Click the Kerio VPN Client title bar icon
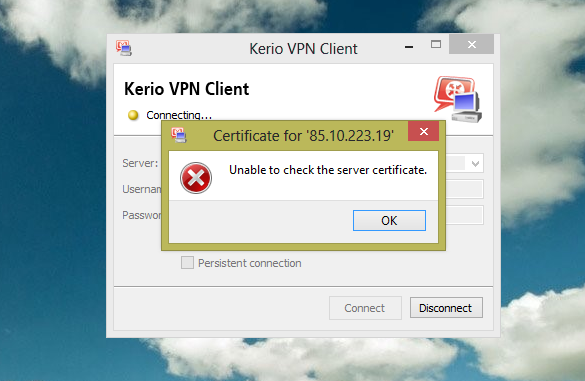This screenshot has width=585, height=381. point(123,48)
